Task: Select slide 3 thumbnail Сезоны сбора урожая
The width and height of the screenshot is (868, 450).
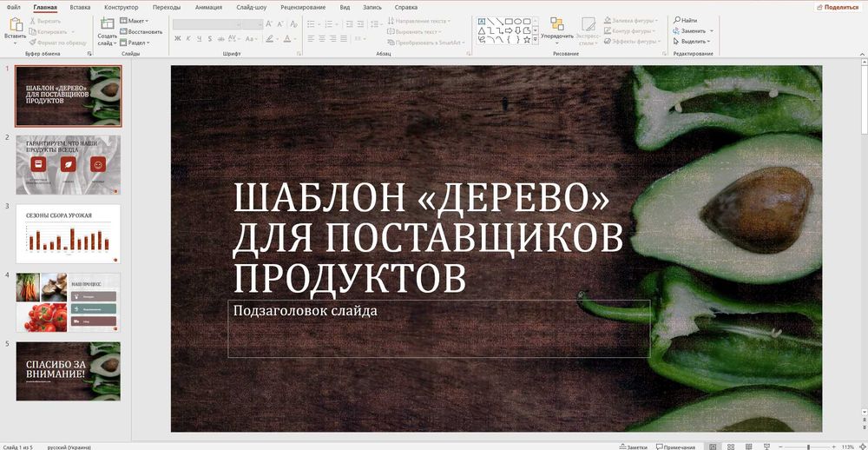Action: click(68, 234)
